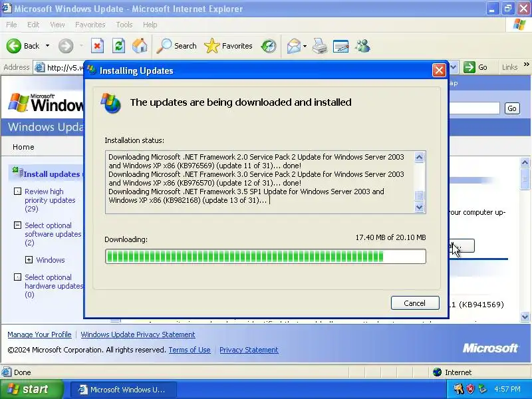Open the Tools menu

point(124,25)
